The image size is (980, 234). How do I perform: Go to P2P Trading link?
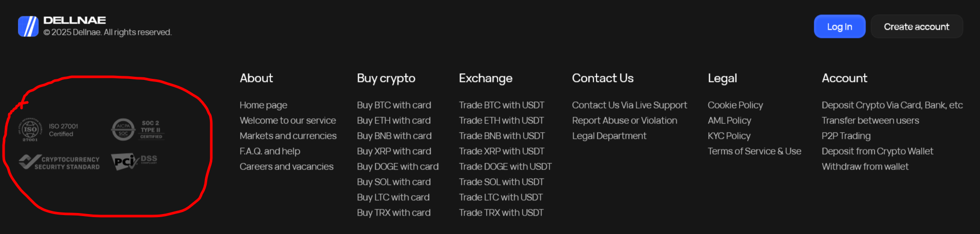coord(846,136)
